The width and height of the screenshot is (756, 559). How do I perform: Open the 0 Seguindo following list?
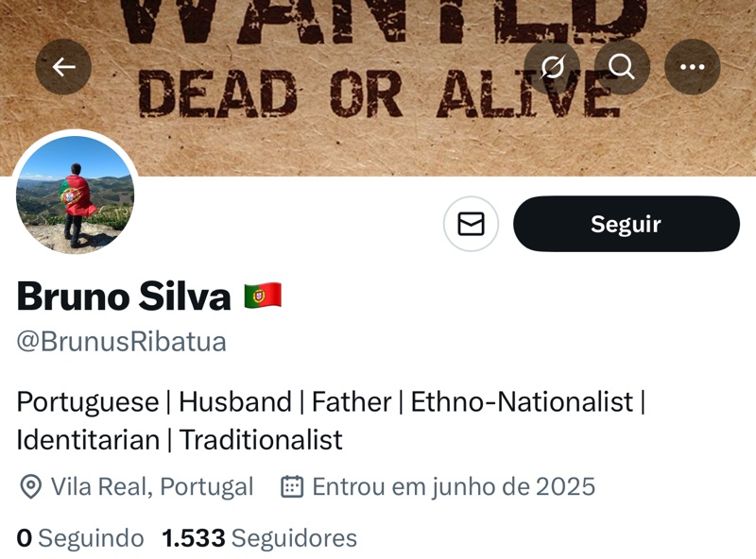click(80, 538)
